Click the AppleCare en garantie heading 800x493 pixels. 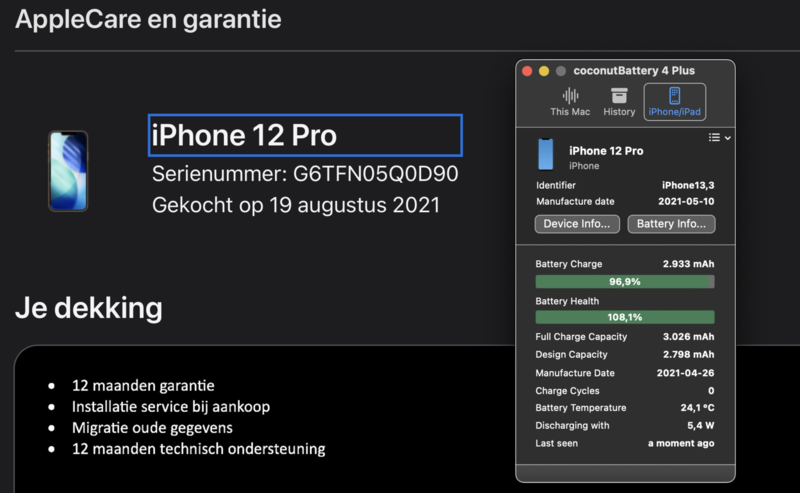pos(148,19)
